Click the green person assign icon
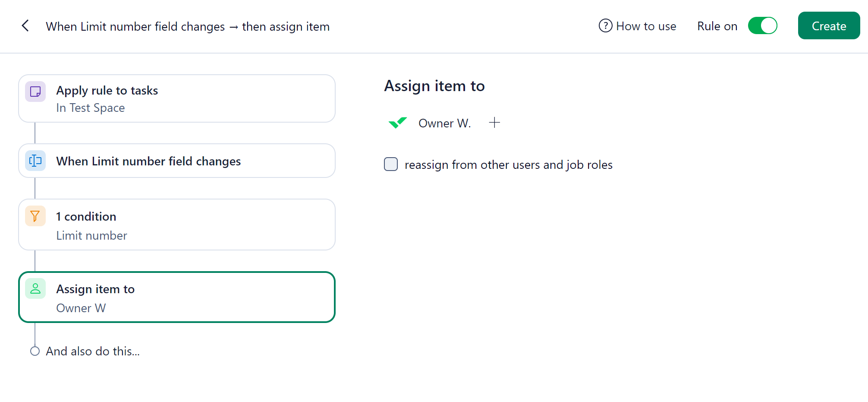This screenshot has width=868, height=402. tap(35, 288)
